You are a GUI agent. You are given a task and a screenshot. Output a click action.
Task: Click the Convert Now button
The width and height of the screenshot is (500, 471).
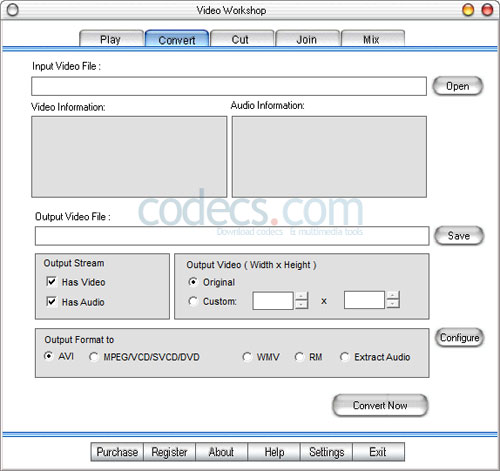pyautogui.click(x=380, y=405)
